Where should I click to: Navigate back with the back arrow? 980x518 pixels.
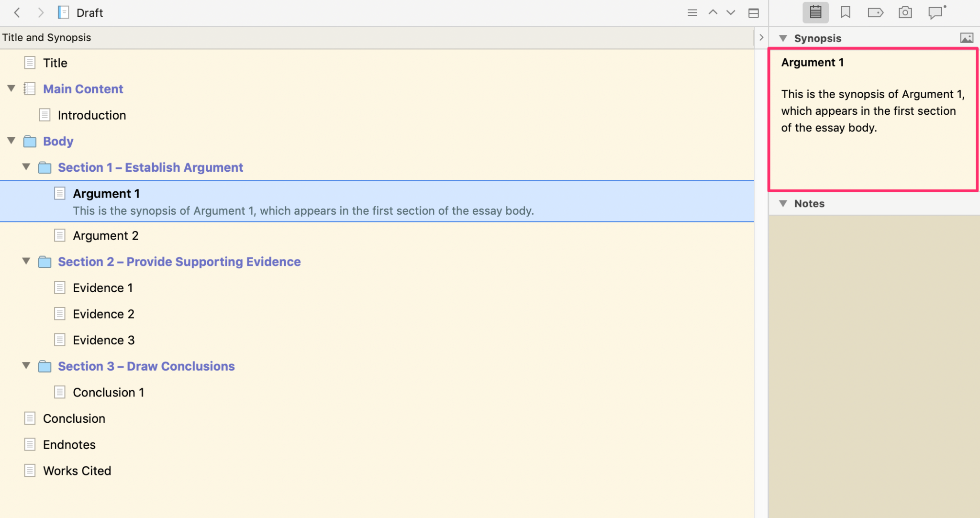point(18,12)
